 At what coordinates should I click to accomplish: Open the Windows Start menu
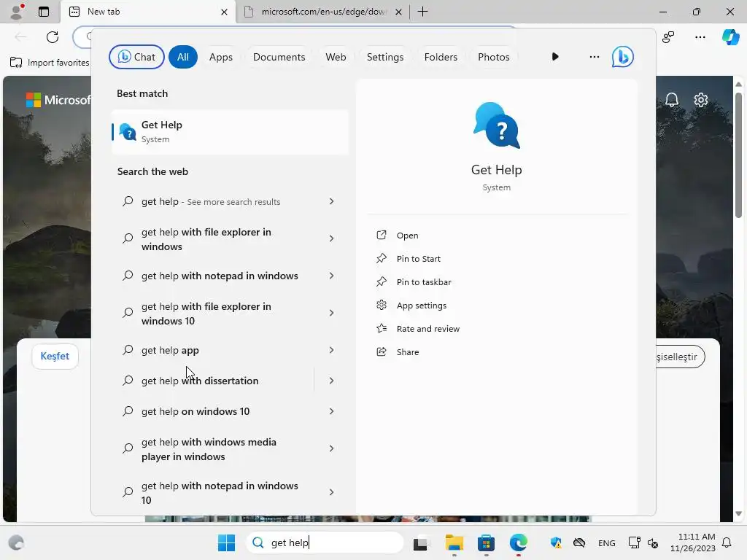(x=226, y=542)
